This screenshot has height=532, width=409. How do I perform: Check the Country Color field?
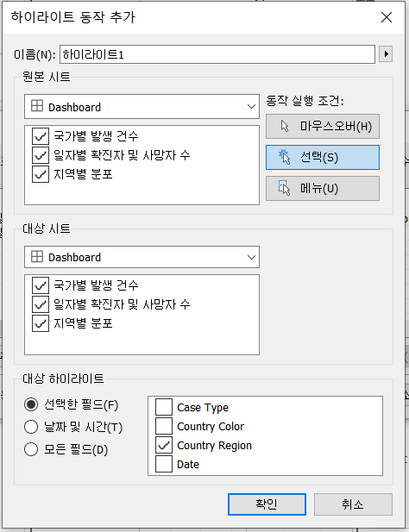click(x=164, y=426)
